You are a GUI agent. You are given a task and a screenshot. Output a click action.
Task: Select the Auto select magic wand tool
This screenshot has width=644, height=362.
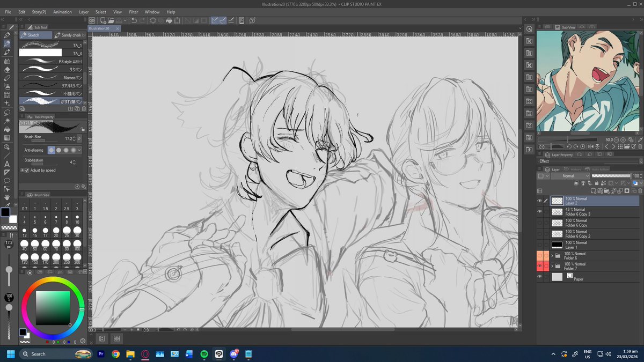point(7,121)
